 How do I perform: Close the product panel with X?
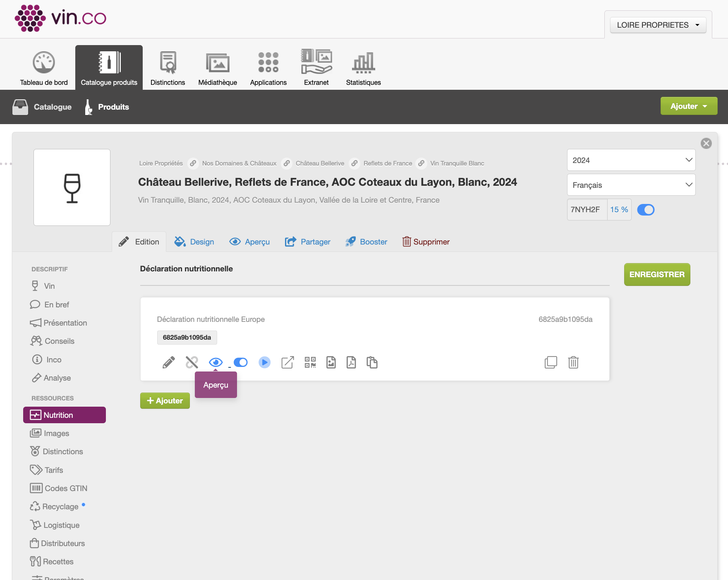click(706, 143)
